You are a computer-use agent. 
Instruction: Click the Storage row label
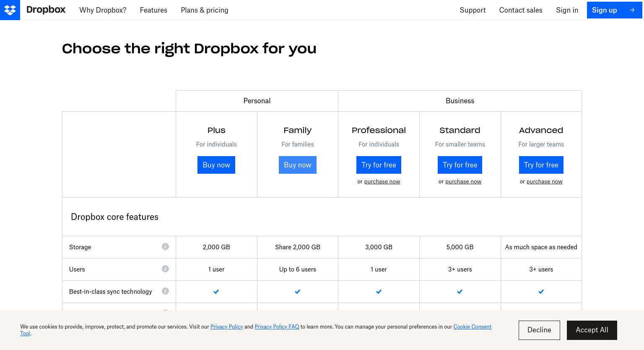tap(80, 247)
